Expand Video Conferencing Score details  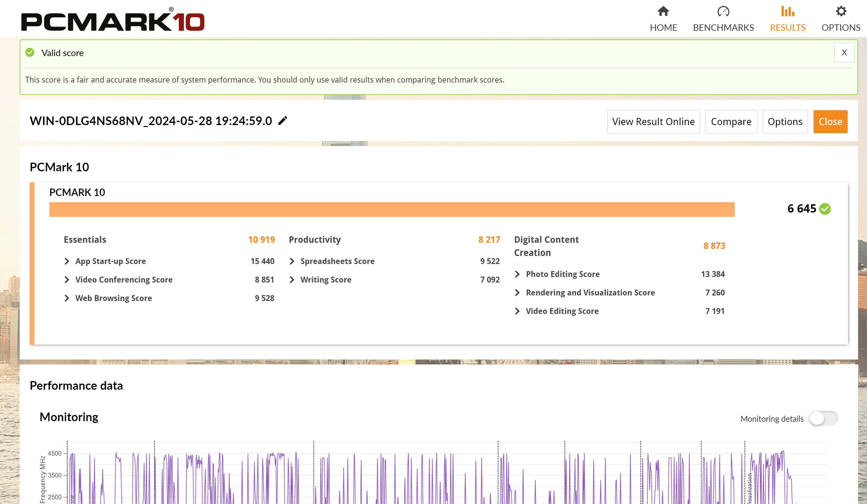(x=67, y=280)
